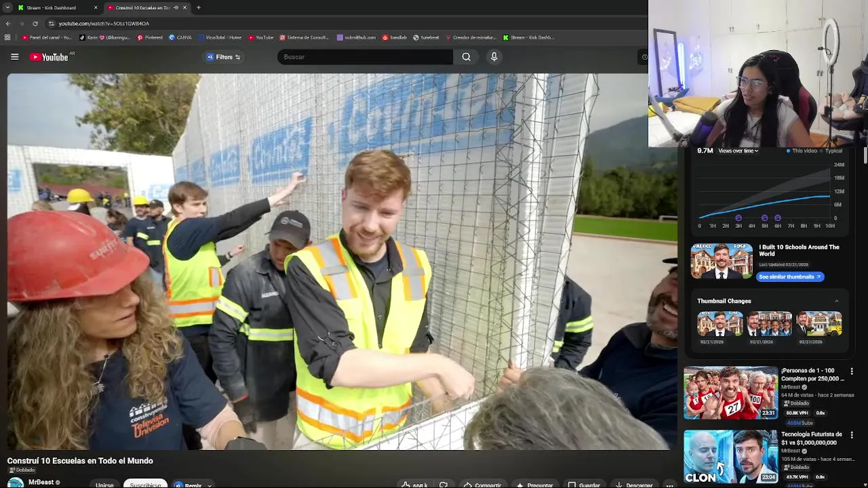Open the submithub.com bookmark
This screenshot has height=488, width=868.
[356, 37]
